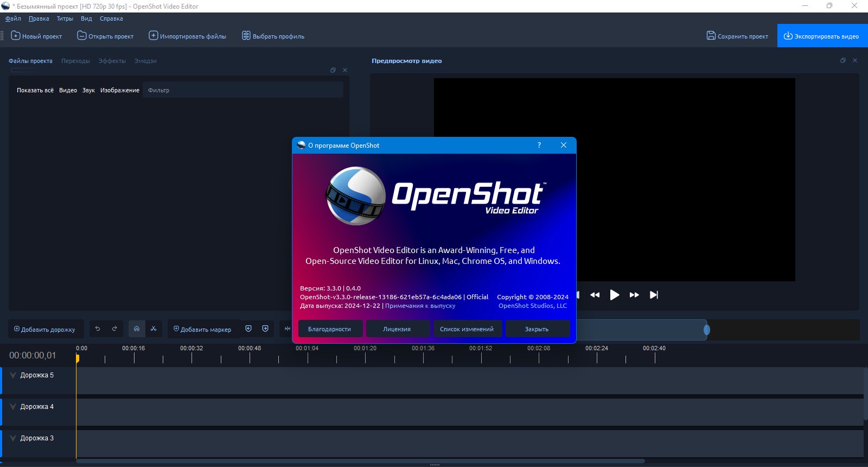This screenshot has width=868, height=467.
Task: Undo the last action in timeline toolbar
Action: point(98,329)
